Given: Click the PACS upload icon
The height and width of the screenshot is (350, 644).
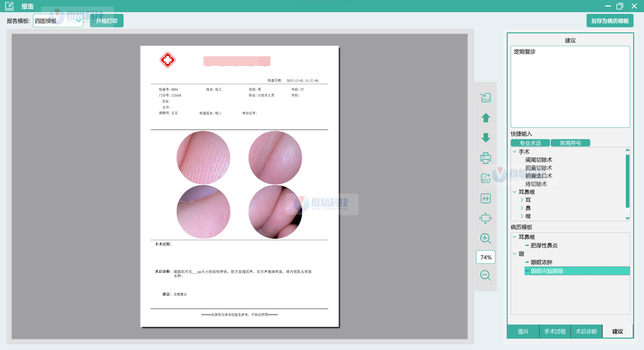Looking at the screenshot, I should pos(486,98).
